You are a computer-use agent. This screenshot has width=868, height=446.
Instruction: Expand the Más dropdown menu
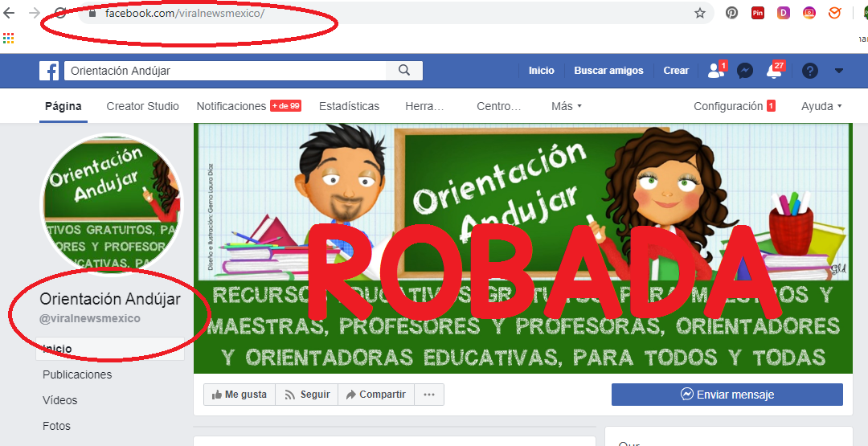point(567,106)
